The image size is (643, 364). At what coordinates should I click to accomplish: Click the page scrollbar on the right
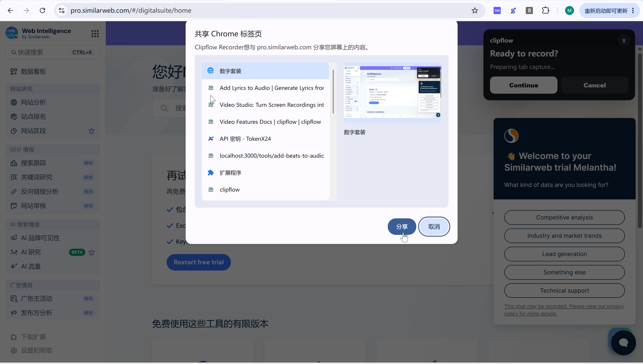coord(640,140)
